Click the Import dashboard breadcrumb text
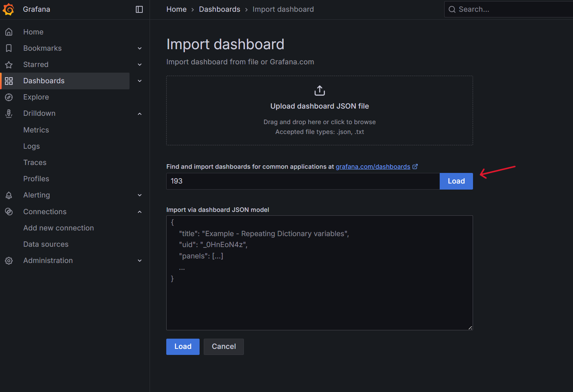This screenshot has height=392, width=573. (283, 9)
